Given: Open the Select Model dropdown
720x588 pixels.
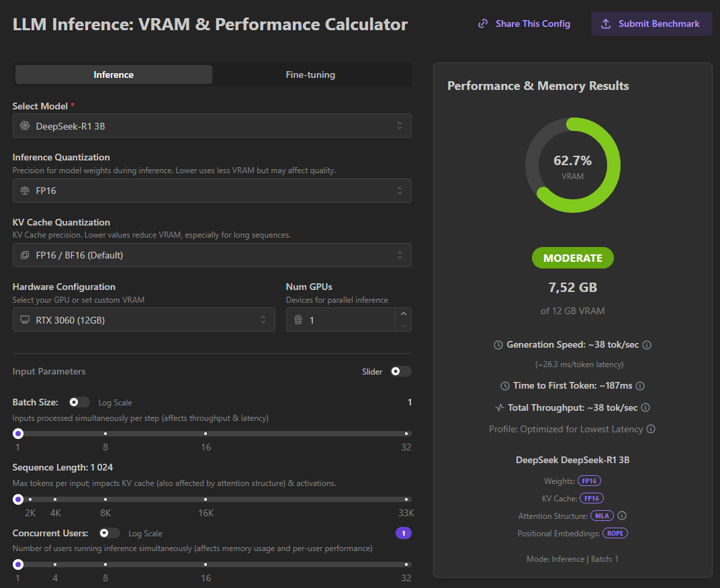Looking at the screenshot, I should [x=212, y=126].
